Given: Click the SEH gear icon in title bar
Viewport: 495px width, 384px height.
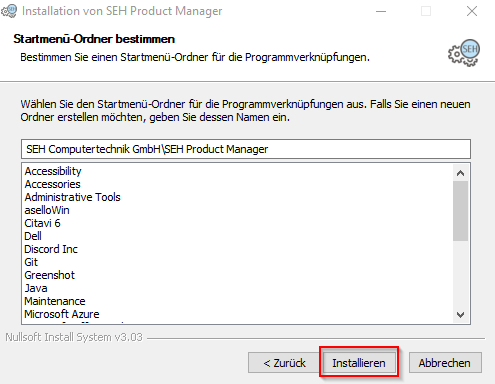Looking at the screenshot, I should point(9,11).
